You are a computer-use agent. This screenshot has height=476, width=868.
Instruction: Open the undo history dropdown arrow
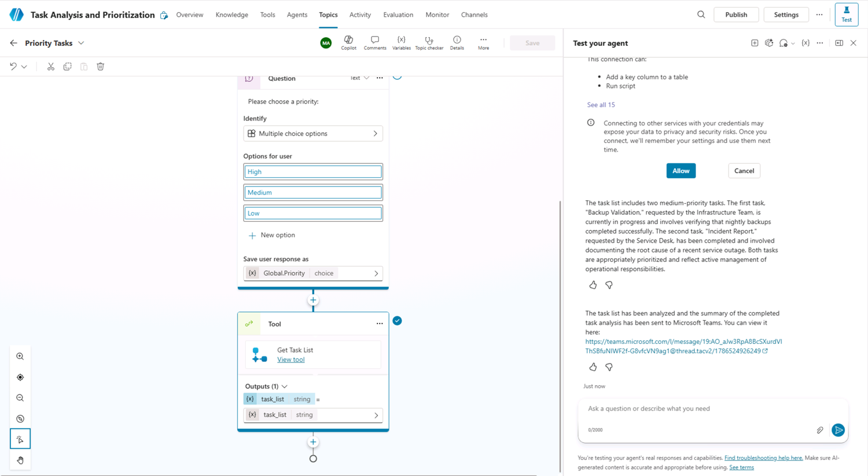pyautogui.click(x=24, y=67)
